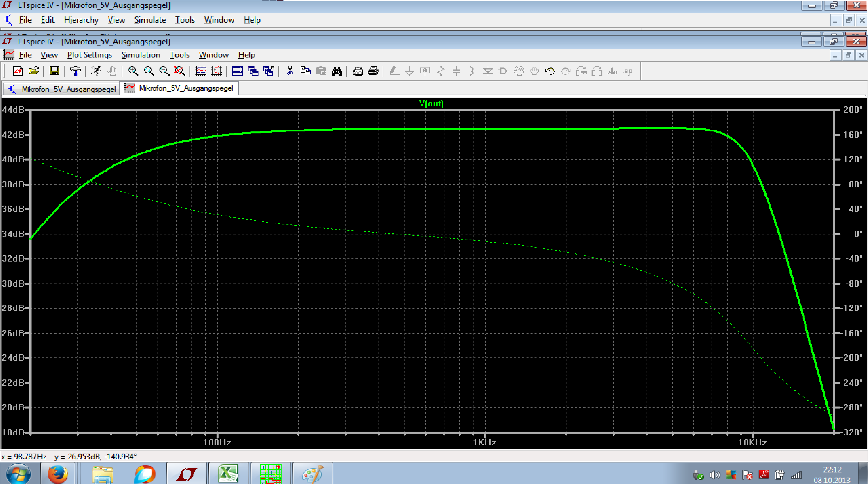Tile windows horizontally with the toolbar icon

pos(238,71)
